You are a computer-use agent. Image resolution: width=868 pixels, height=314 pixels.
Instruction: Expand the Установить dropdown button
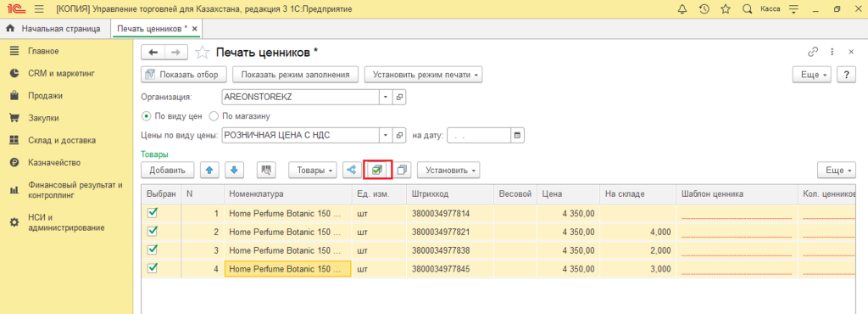pyautogui.click(x=448, y=171)
